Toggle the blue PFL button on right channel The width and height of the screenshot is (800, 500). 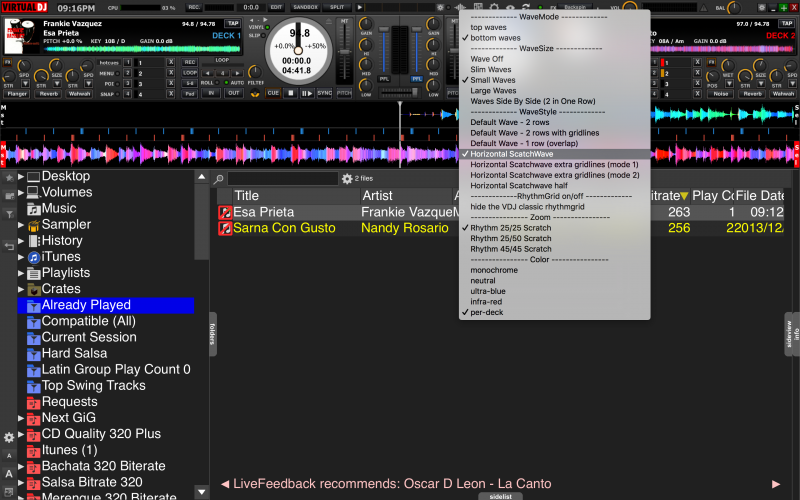point(417,79)
